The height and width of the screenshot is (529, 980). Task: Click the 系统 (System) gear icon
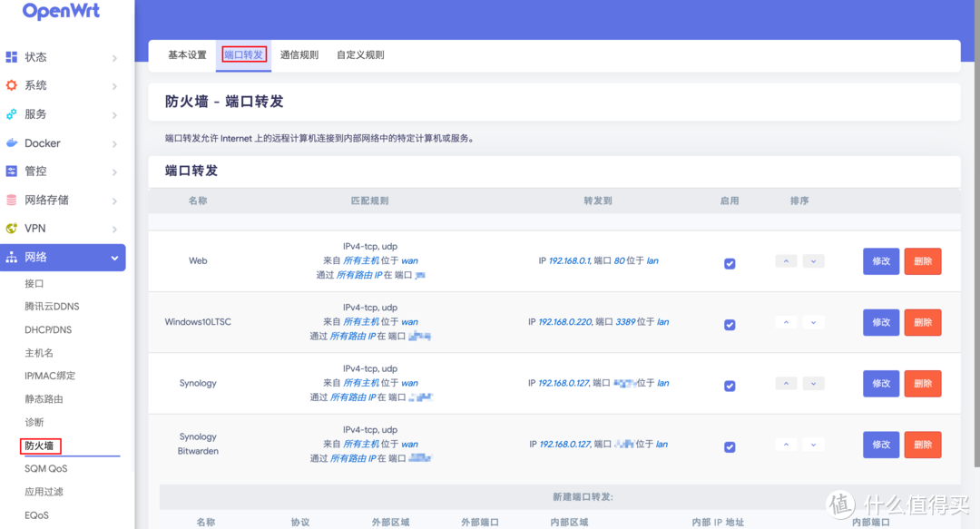pos(14,85)
